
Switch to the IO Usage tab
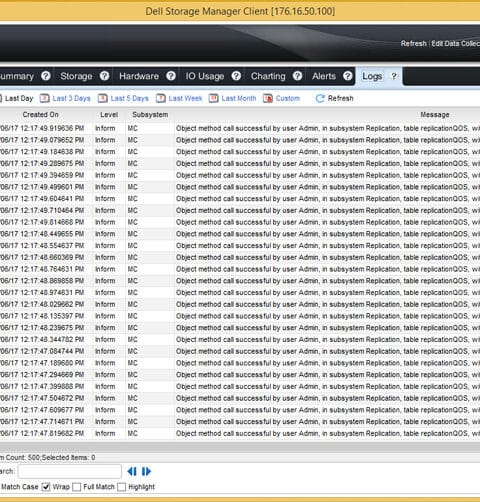(205, 76)
